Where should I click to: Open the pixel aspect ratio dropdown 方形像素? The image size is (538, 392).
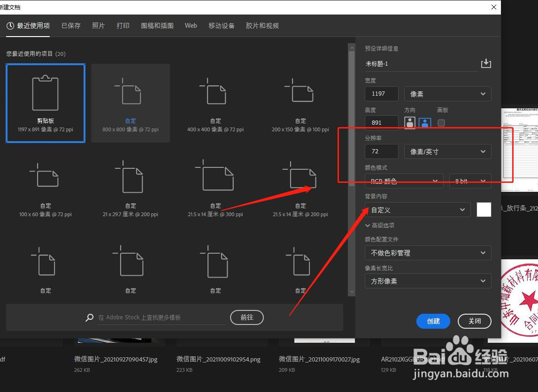428,281
